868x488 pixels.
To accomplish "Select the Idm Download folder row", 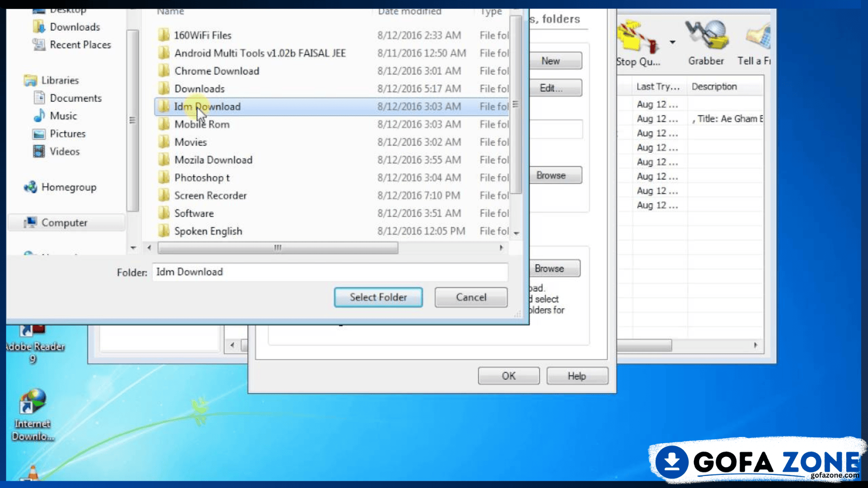I will [x=331, y=107].
